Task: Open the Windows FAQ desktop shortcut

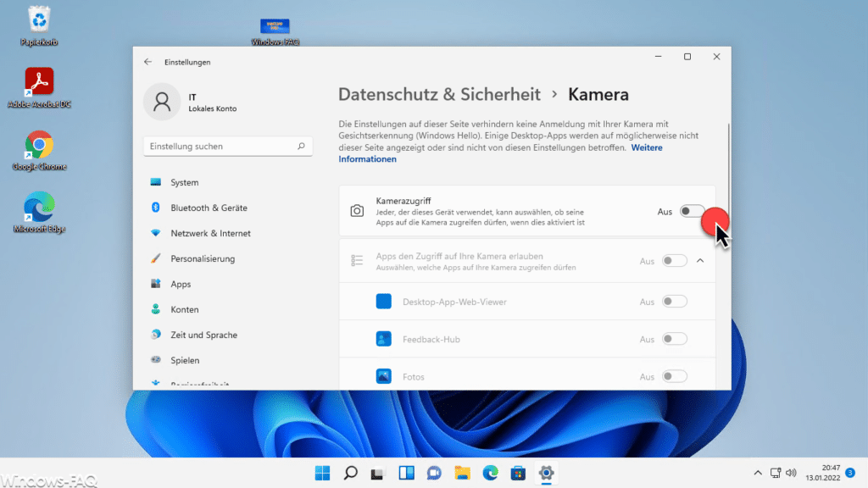Action: coord(275,31)
